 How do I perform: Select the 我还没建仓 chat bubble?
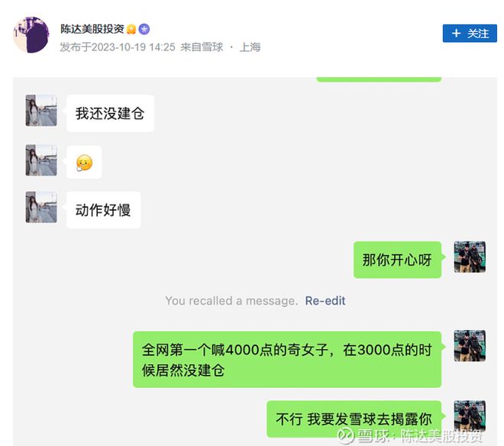tap(110, 113)
